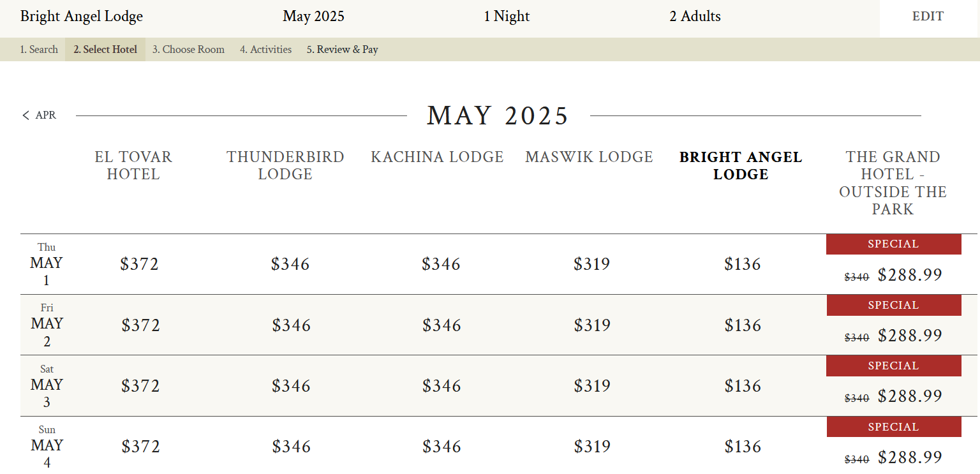Select the El Tovar Hotel column header
The width and height of the screenshot is (980, 474).
(x=133, y=165)
